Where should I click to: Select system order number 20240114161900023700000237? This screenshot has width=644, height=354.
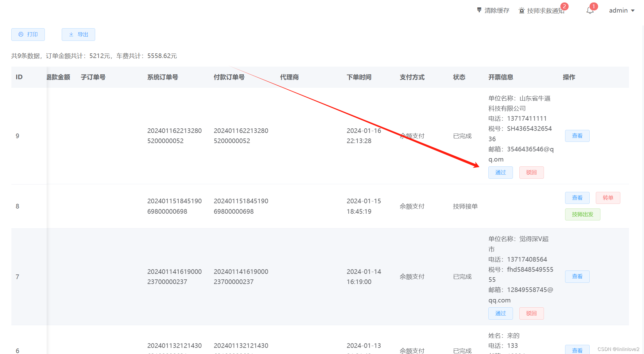tap(174, 276)
